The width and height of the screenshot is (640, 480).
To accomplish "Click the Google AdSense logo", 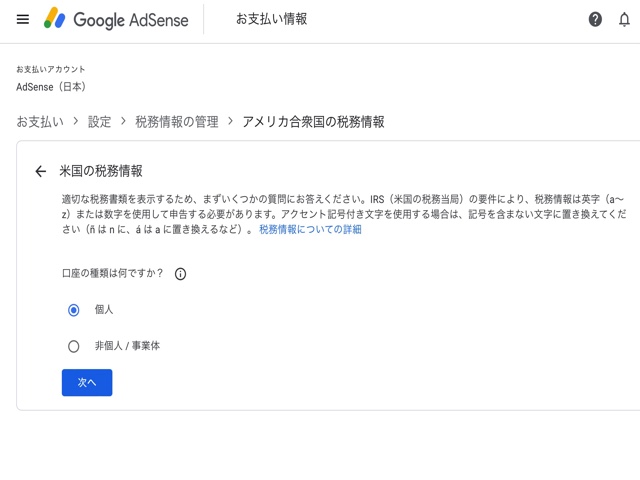I will pos(115,19).
